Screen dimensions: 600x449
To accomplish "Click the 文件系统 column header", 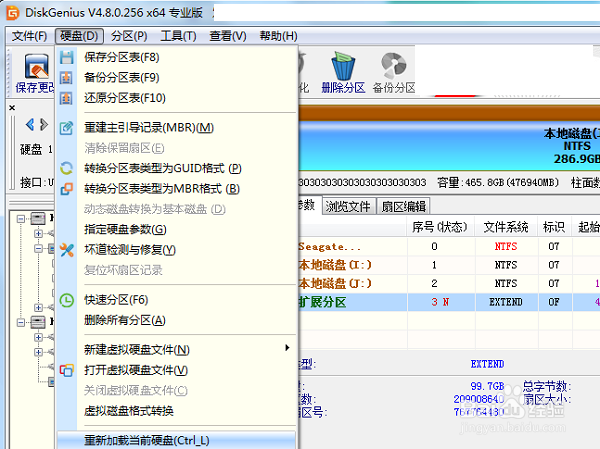I will [x=506, y=227].
